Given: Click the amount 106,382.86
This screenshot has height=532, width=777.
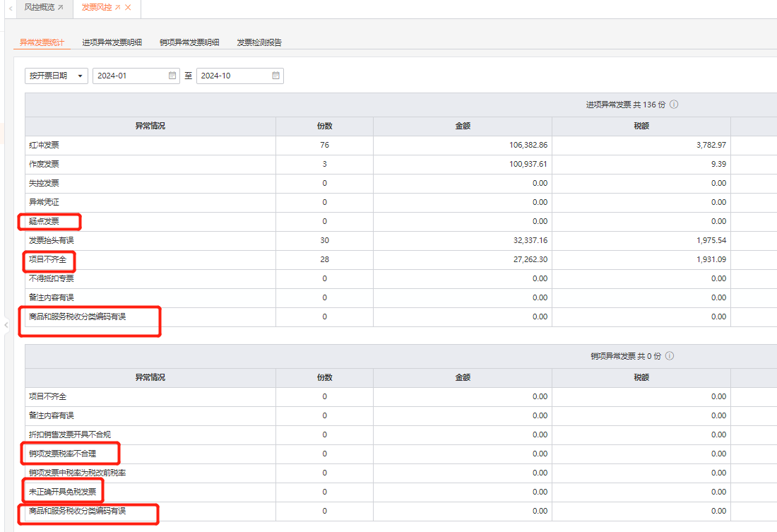Looking at the screenshot, I should [x=528, y=145].
